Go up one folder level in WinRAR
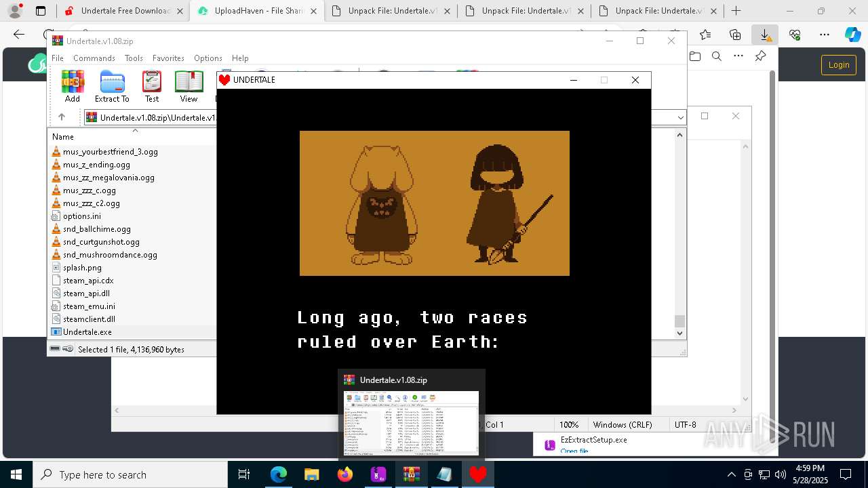Screen dimensions: 868x488 62,117
